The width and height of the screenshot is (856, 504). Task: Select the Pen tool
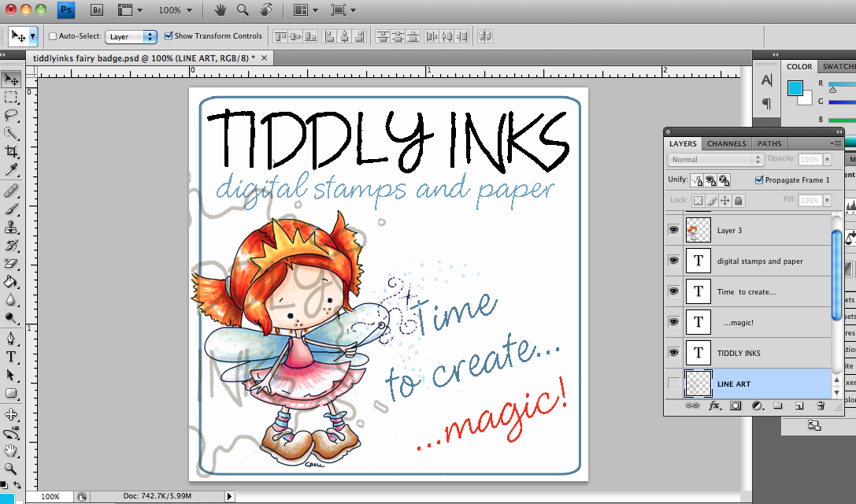pyautogui.click(x=11, y=339)
